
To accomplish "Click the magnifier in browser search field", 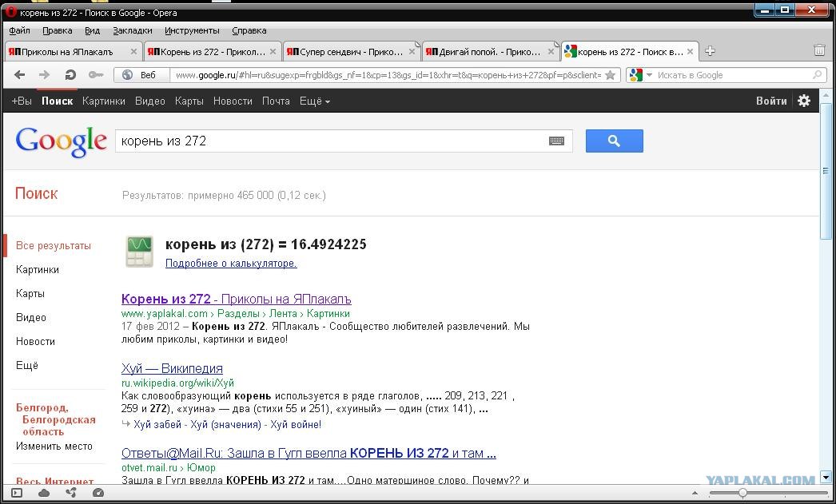I will click(x=817, y=75).
